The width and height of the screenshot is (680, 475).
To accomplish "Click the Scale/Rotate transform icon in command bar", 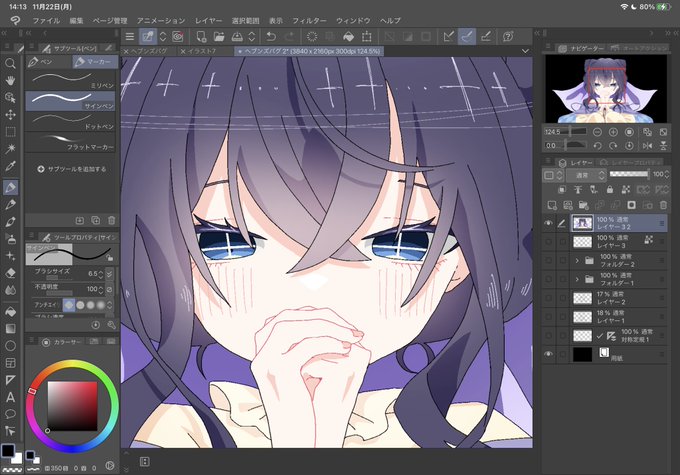I will click(366, 36).
